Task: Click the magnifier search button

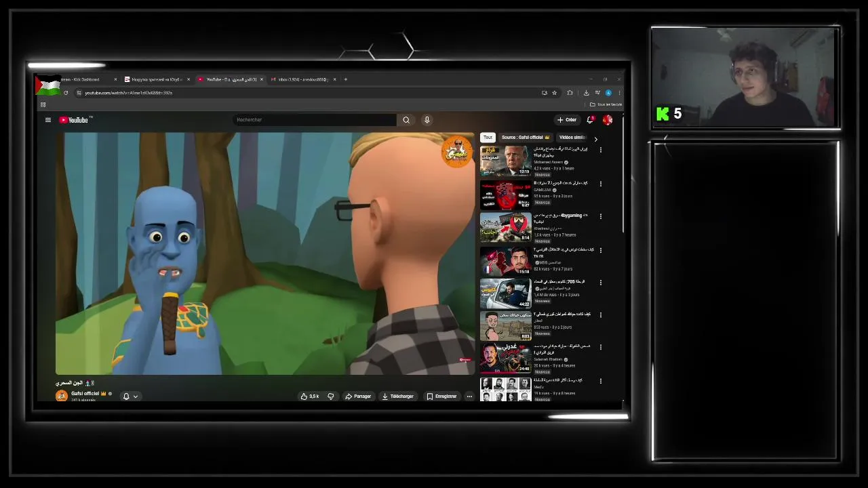Action: tap(406, 120)
